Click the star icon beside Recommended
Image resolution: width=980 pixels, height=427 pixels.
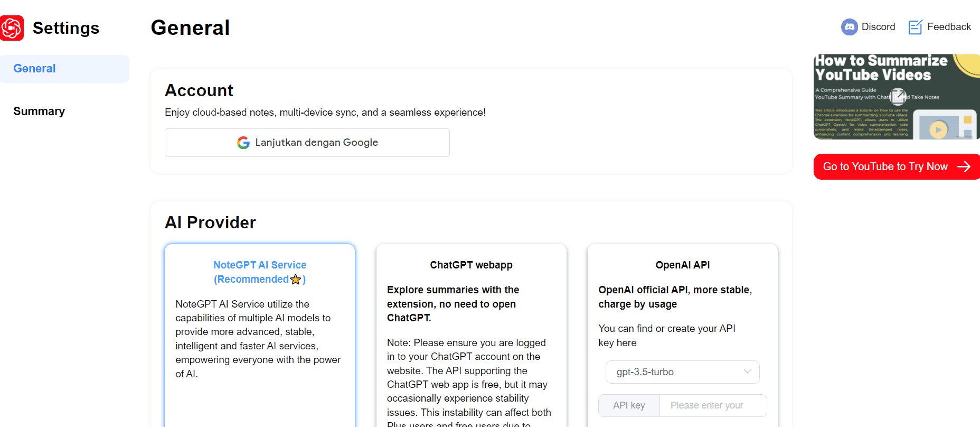coord(296,280)
